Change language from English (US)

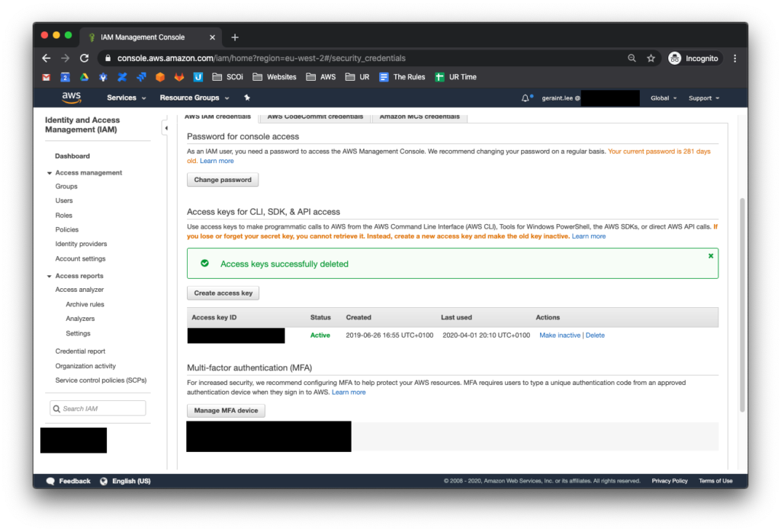pos(125,481)
